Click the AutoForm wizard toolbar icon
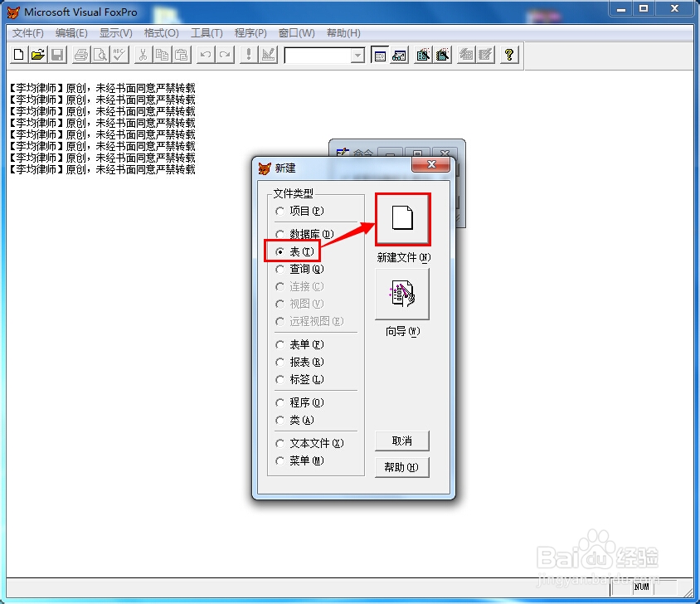This screenshot has width=700, height=604. click(466, 55)
